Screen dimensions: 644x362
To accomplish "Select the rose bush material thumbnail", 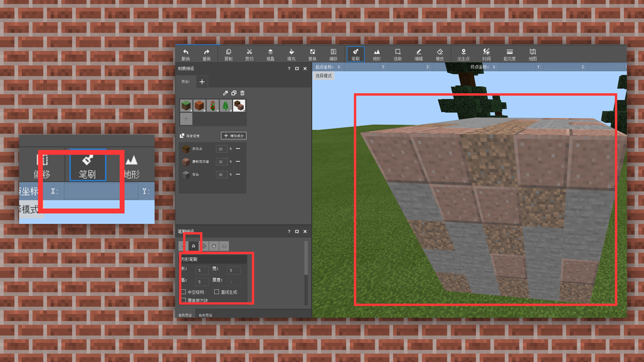I will 213,106.
